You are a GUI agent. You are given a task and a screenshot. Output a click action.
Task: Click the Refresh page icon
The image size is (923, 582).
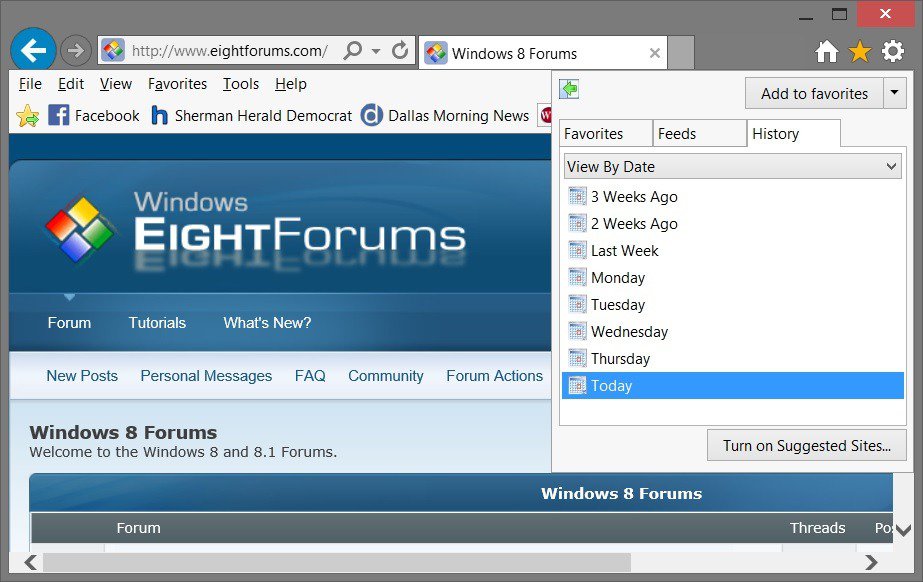pyautogui.click(x=400, y=51)
